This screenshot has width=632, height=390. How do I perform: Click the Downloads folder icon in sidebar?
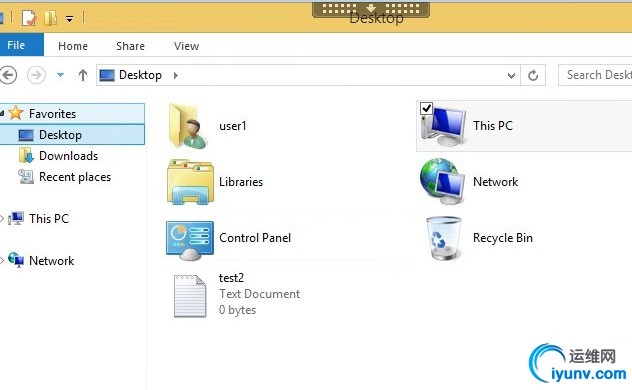(26, 156)
